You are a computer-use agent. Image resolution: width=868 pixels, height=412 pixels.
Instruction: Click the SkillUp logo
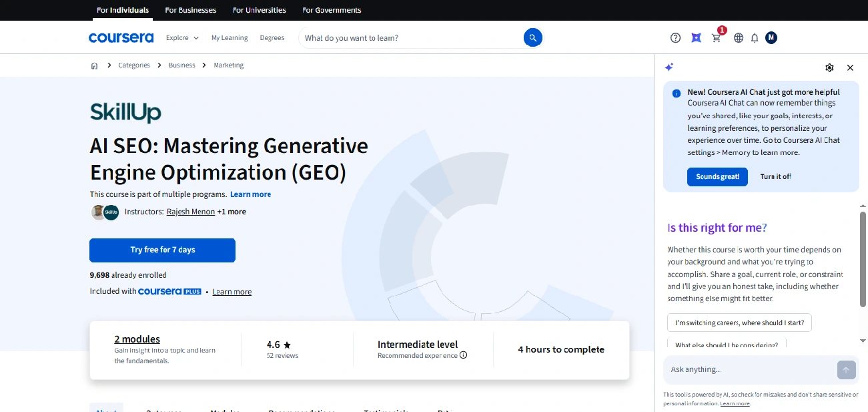pos(125,112)
